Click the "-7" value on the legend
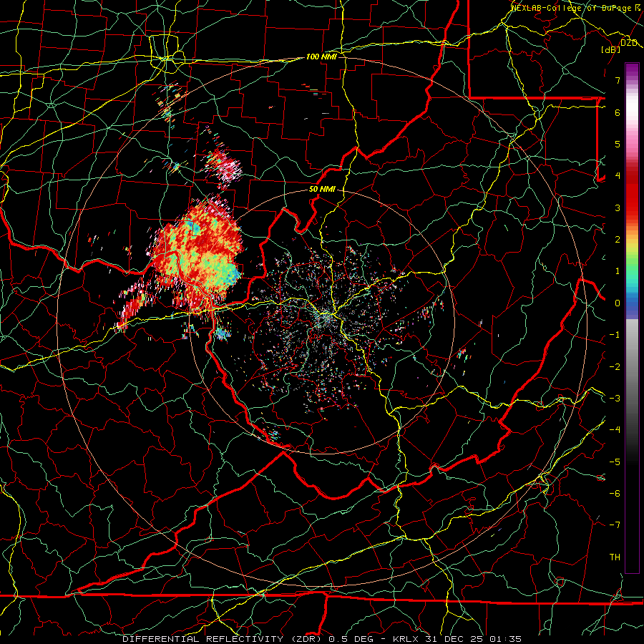The image size is (644, 644). click(x=615, y=525)
